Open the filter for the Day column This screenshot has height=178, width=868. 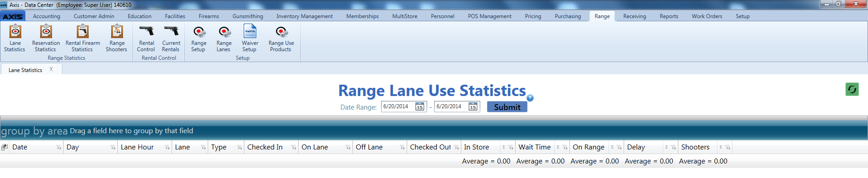[x=113, y=147]
